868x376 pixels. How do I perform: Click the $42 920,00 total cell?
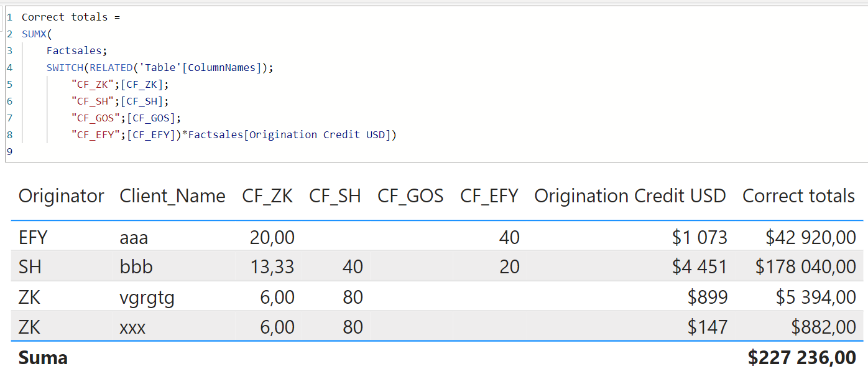coord(811,237)
